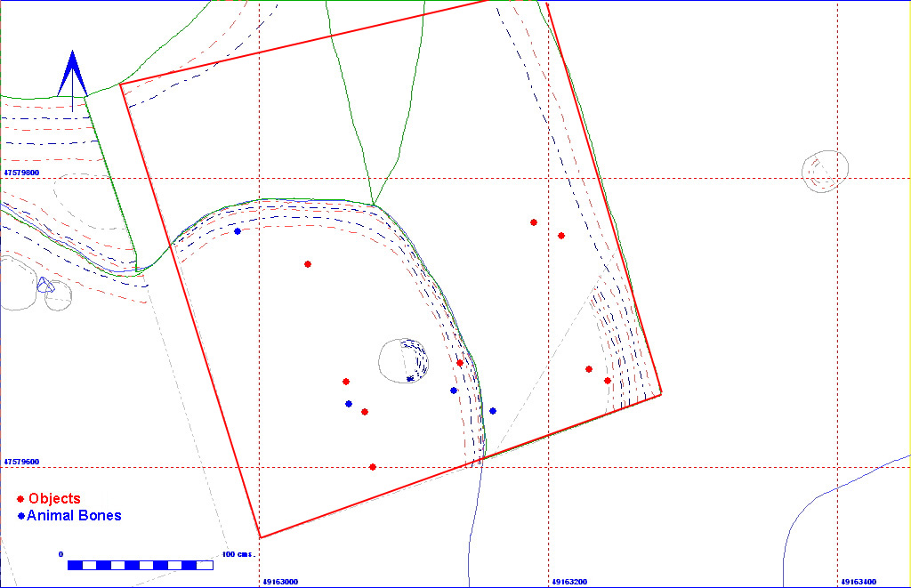Select the blue bone marker on the upper-left ditch curve
The width and height of the screenshot is (911, 588).
pyautogui.click(x=238, y=231)
